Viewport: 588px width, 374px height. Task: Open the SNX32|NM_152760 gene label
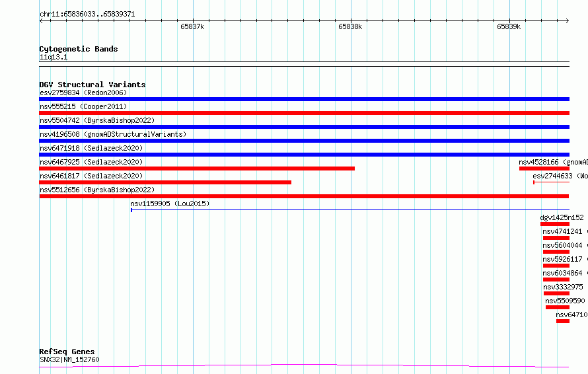pyautogui.click(x=69, y=359)
